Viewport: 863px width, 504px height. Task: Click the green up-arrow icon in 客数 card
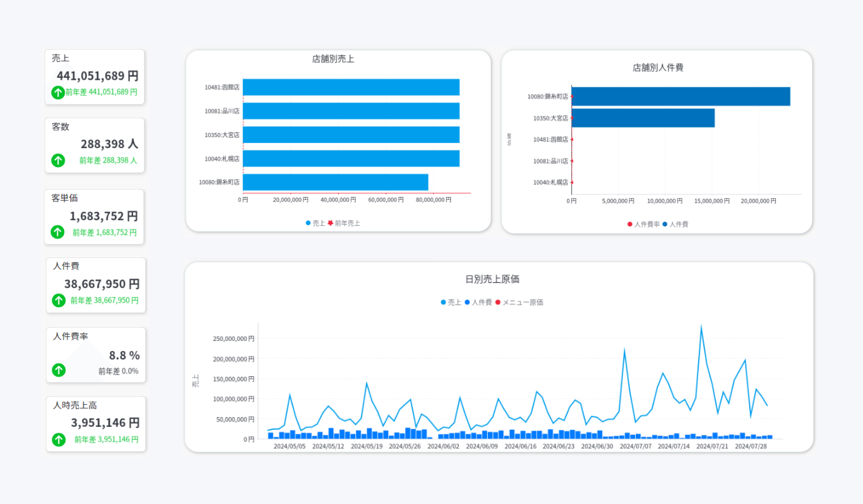click(x=58, y=160)
